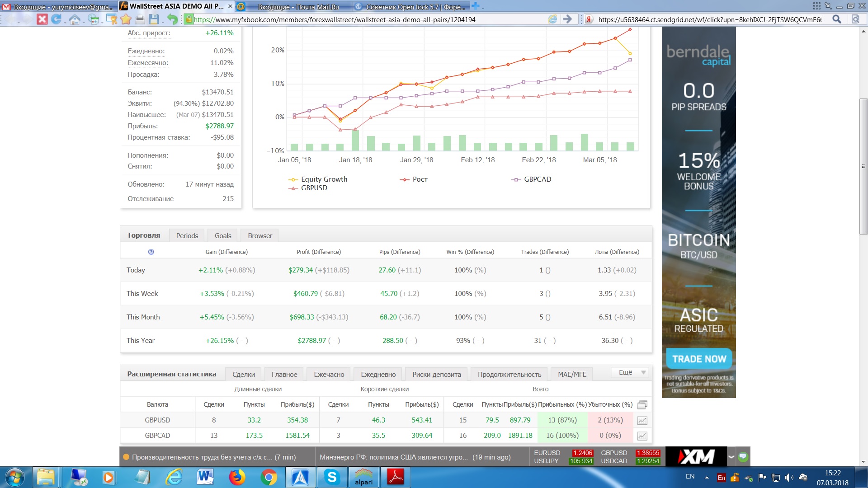Click the myfxbook URL address field
The image size is (868, 488).
368,19
